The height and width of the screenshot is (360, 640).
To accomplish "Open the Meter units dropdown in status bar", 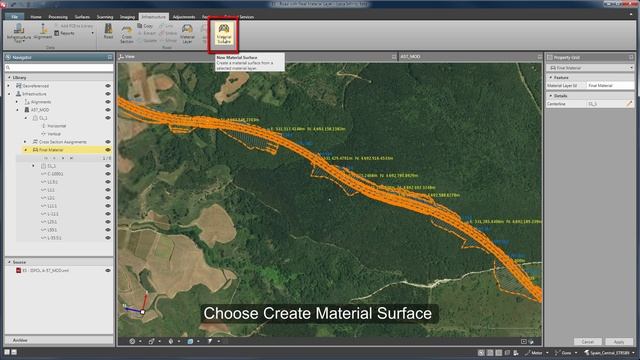I will (547, 352).
